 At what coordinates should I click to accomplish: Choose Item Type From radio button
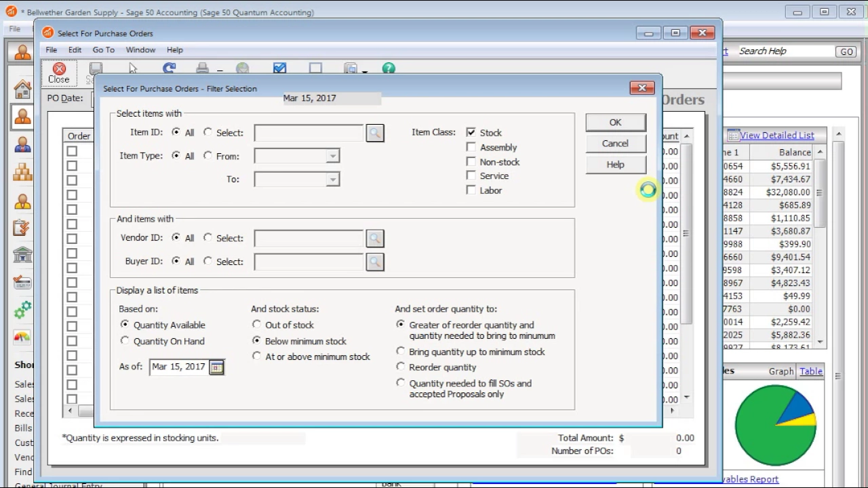tap(208, 155)
